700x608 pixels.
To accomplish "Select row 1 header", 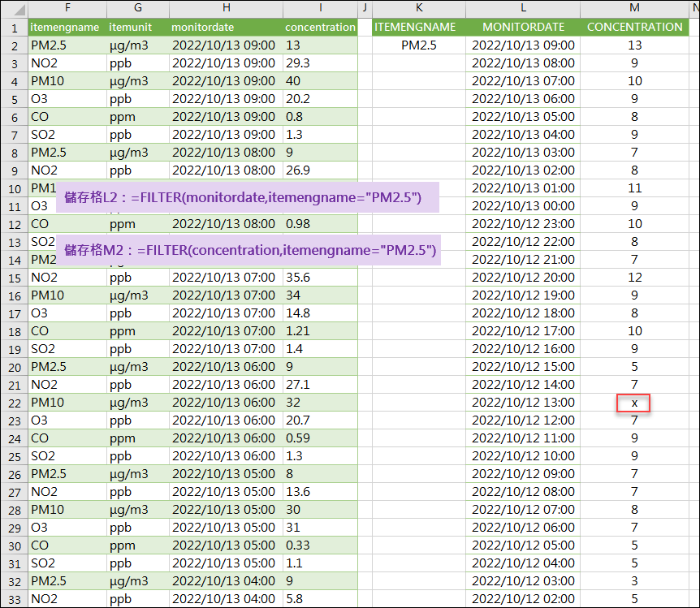I will pos(15,28).
